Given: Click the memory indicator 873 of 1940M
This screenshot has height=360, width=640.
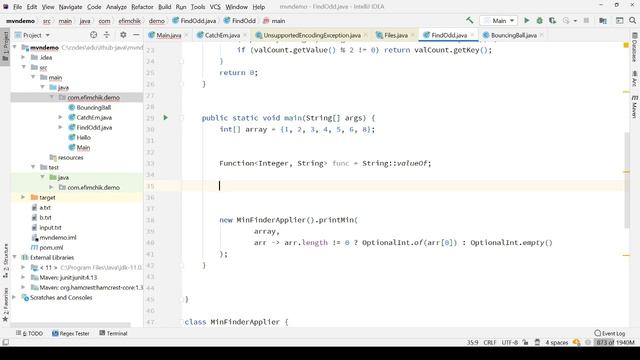Looking at the screenshot, I should pyautogui.click(x=615, y=342).
